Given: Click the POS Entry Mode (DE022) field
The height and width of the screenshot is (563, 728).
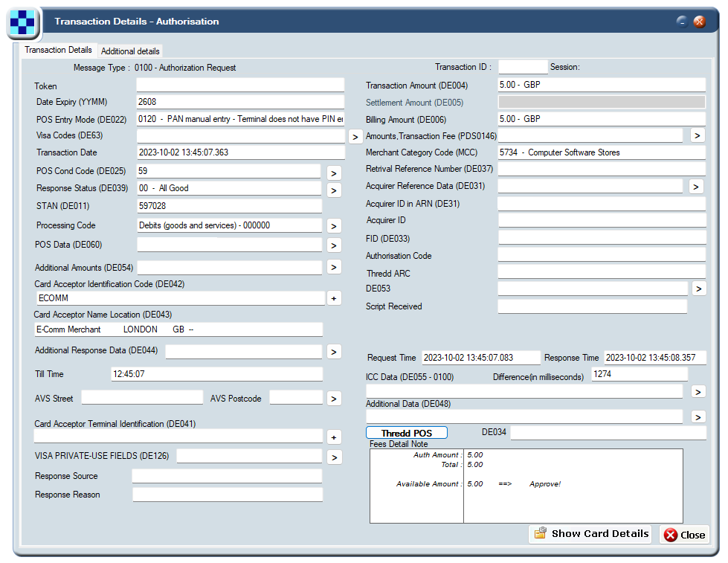Looking at the screenshot, I should click(240, 119).
